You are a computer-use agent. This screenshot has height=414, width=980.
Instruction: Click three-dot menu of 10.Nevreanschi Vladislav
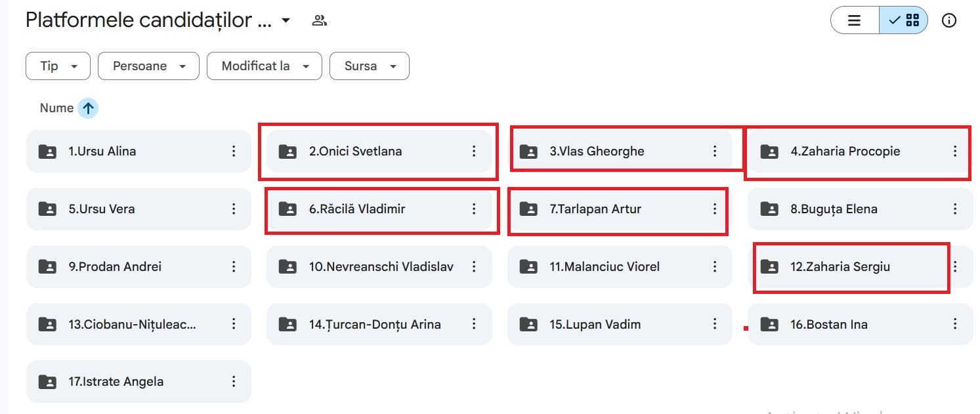point(474,267)
